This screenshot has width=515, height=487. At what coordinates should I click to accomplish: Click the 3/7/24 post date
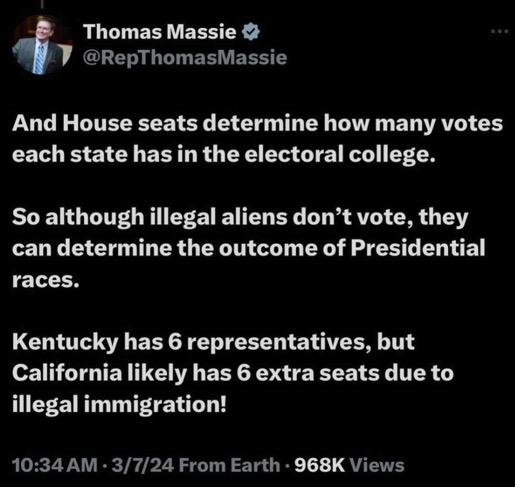[x=143, y=465]
